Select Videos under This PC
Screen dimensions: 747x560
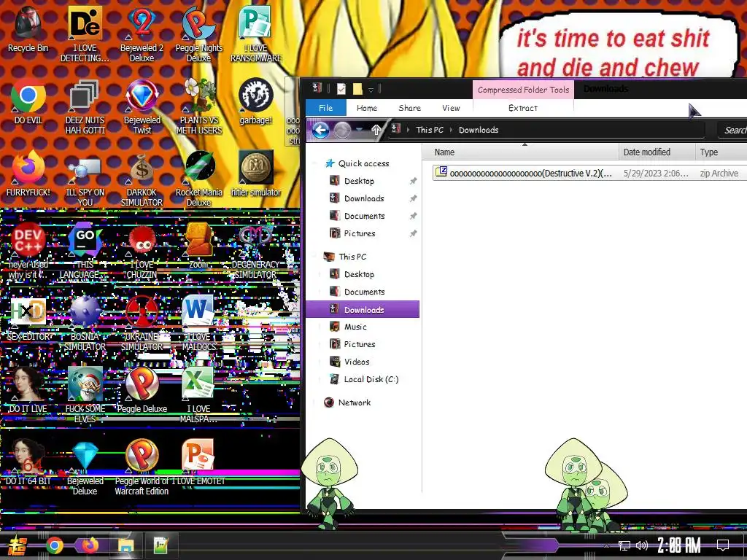pyautogui.click(x=356, y=362)
